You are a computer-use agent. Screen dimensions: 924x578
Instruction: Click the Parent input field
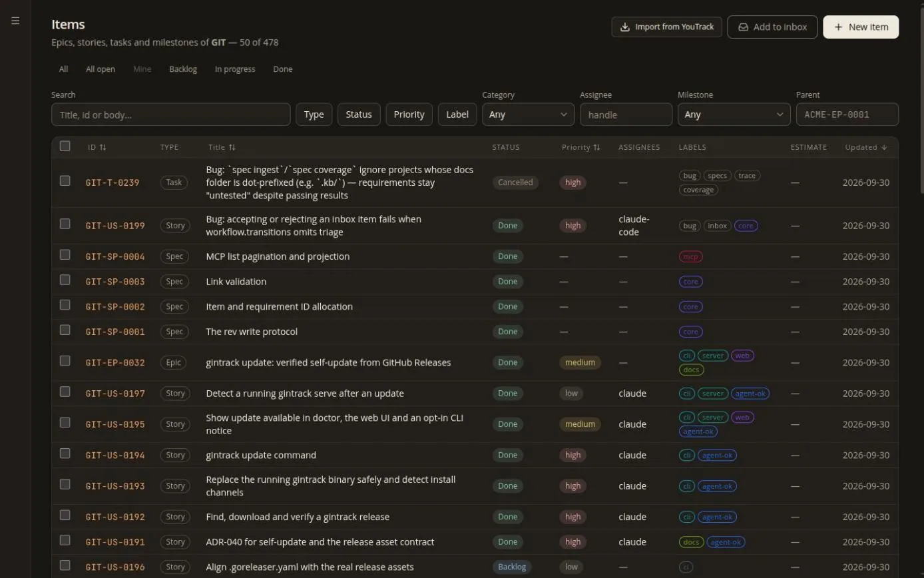coord(847,115)
